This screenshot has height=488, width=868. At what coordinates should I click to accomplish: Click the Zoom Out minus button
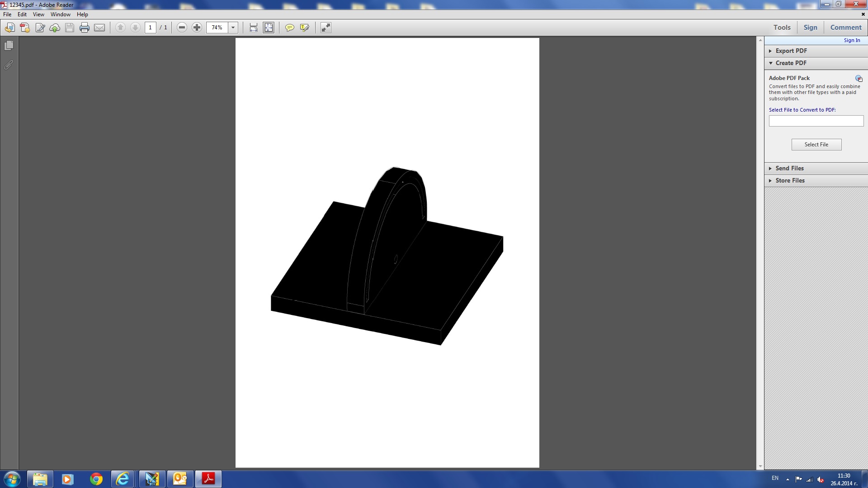(182, 28)
